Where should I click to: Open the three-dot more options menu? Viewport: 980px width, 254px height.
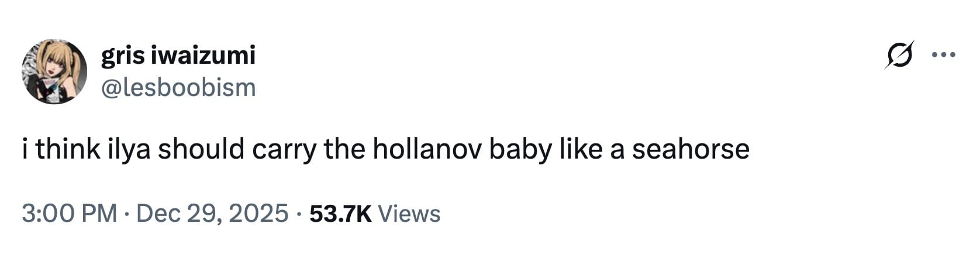click(x=943, y=56)
